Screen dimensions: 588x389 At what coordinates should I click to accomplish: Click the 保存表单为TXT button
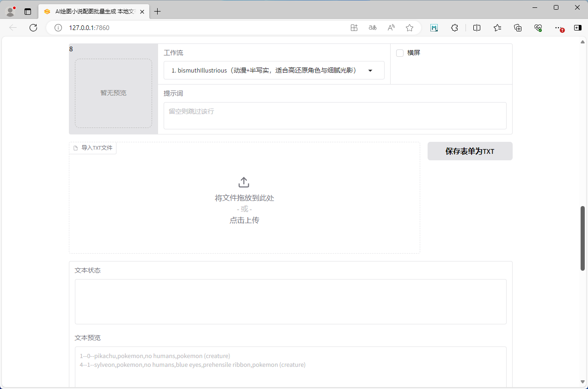470,151
